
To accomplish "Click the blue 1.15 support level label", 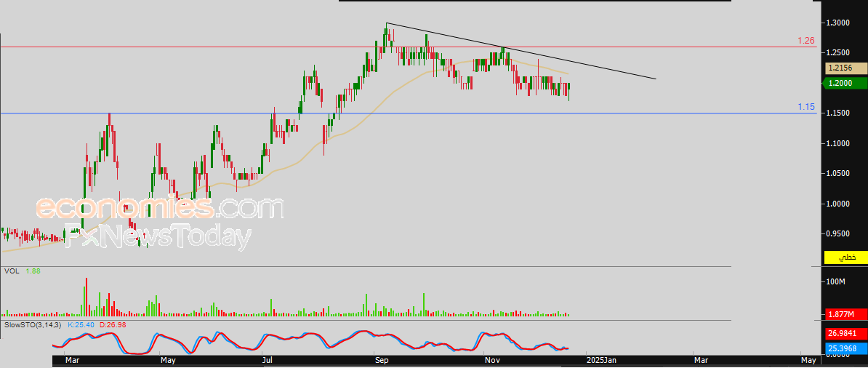I will (806, 107).
